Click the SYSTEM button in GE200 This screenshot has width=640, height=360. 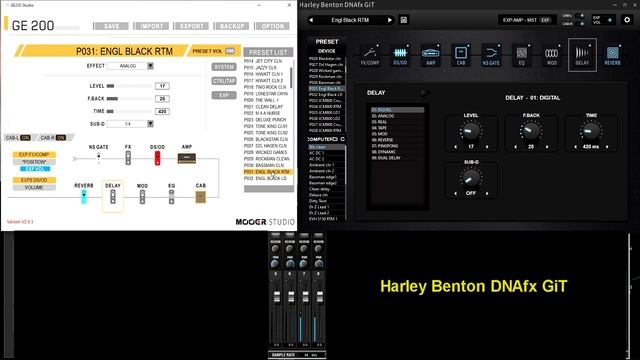[x=224, y=67]
